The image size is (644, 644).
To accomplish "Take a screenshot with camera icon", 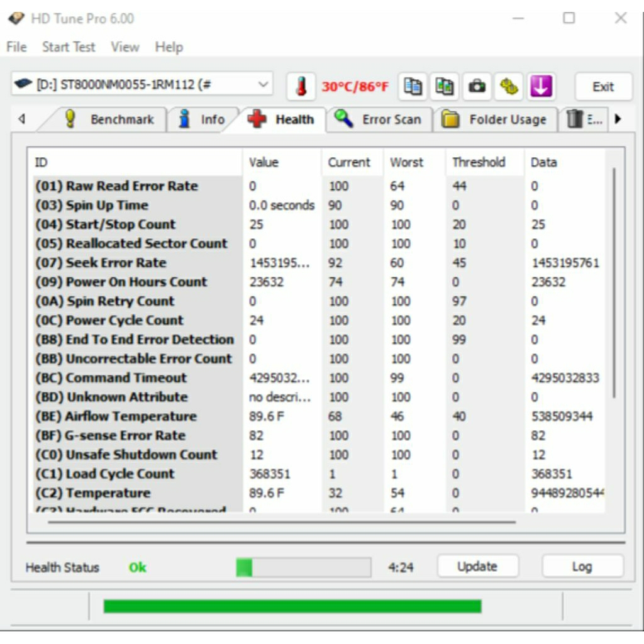I will click(477, 87).
